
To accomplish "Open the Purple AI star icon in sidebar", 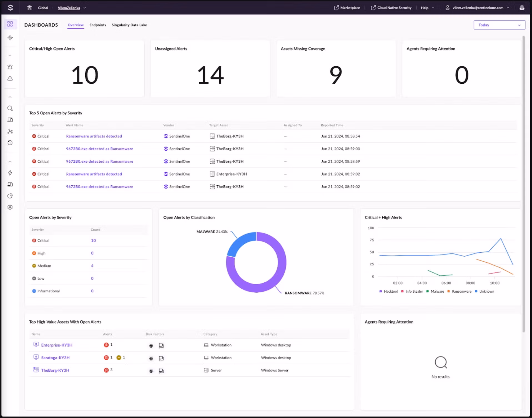I will [10, 38].
